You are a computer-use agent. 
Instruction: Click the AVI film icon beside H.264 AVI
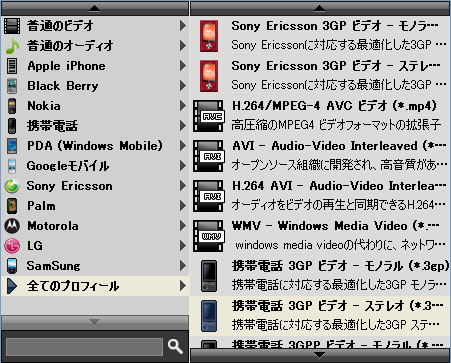[x=209, y=196]
